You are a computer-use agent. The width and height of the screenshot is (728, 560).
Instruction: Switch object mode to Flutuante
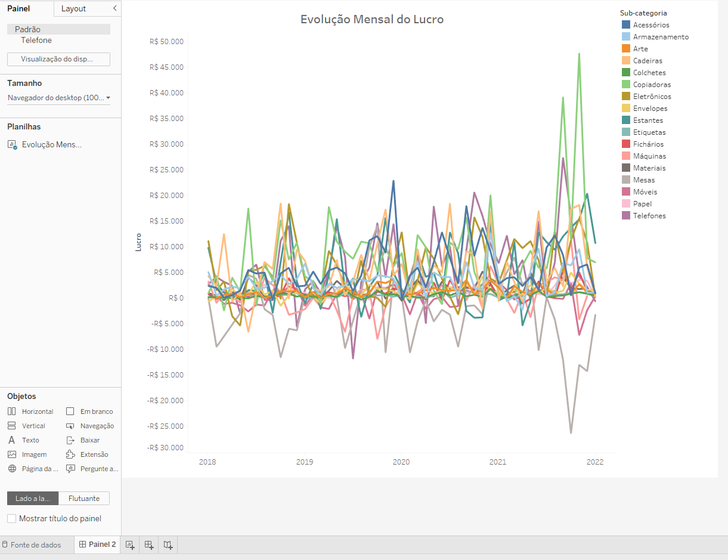point(84,498)
